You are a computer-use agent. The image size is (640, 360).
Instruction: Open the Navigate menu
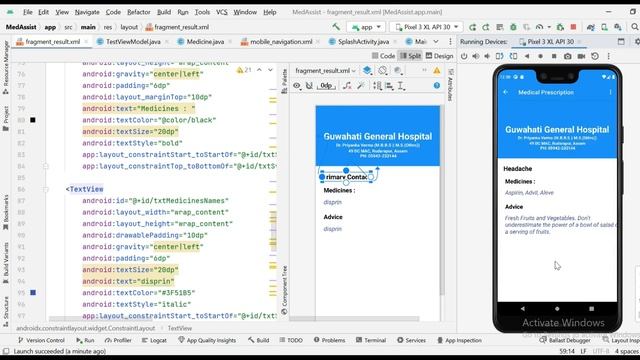[x=87, y=12]
